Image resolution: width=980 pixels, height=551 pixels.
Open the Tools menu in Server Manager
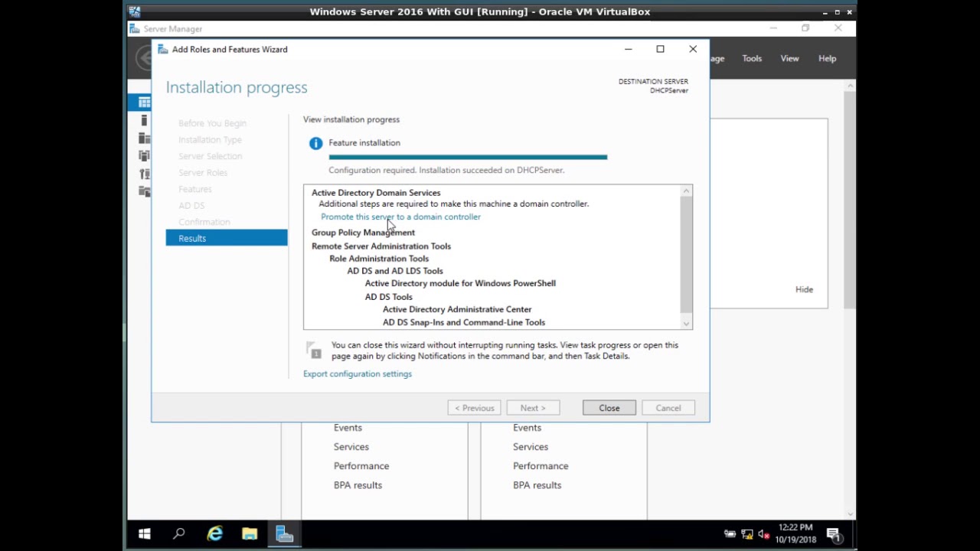pos(752,59)
